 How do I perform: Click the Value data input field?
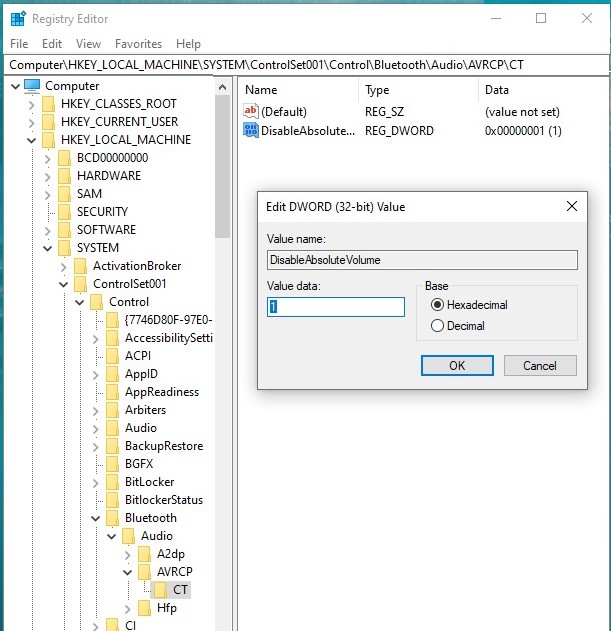(x=336, y=307)
